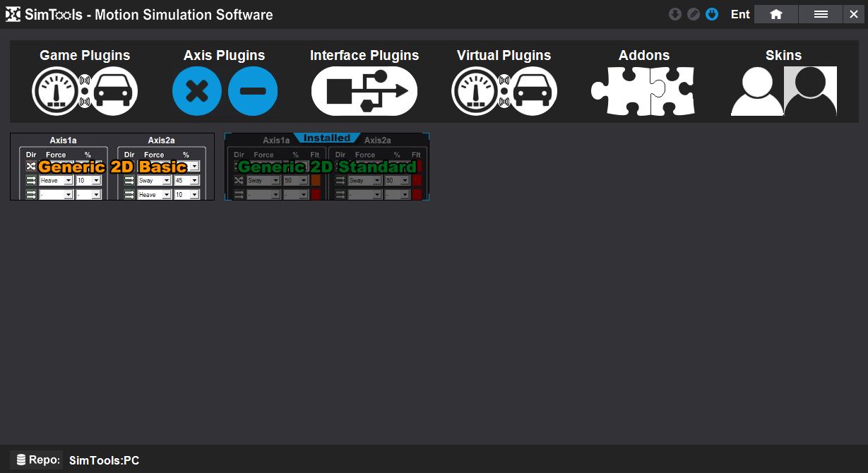Select the Generic 2D Standard plugin thumbnail
The image size is (868, 473).
tap(327, 167)
